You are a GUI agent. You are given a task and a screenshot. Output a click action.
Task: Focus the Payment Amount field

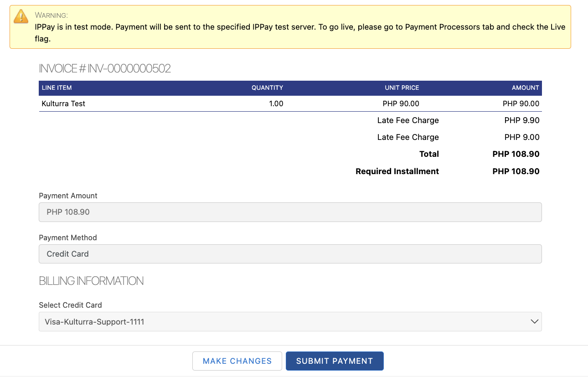coord(290,212)
